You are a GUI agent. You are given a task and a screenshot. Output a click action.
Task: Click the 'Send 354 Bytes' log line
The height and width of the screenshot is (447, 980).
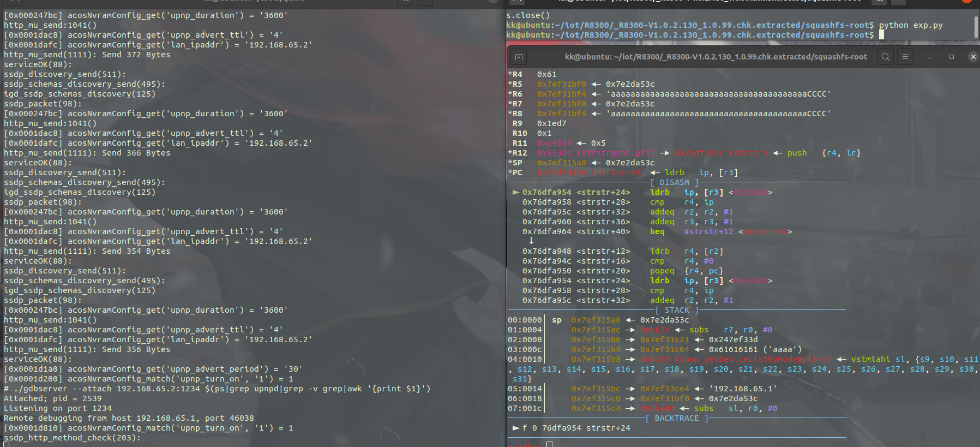87,251
